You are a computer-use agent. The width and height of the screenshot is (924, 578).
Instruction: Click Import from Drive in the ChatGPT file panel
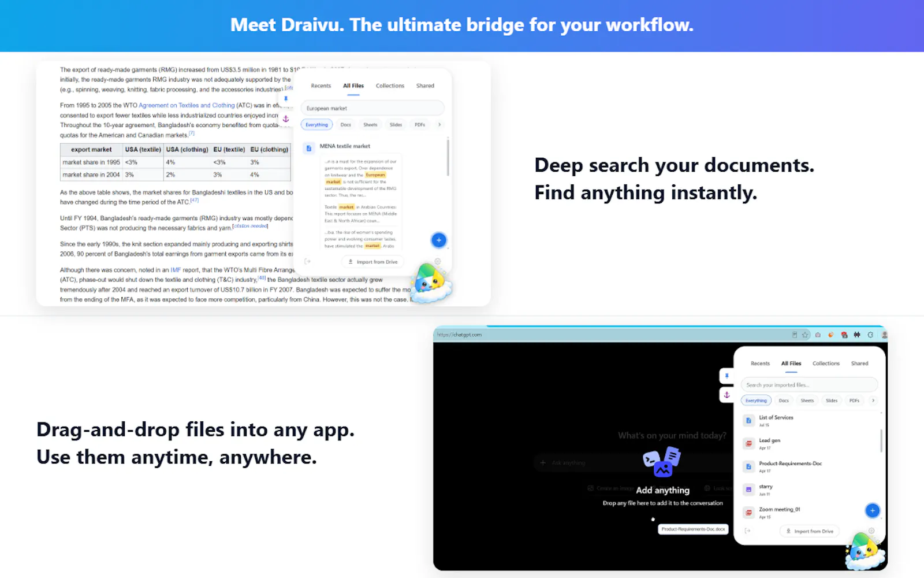[x=809, y=531]
